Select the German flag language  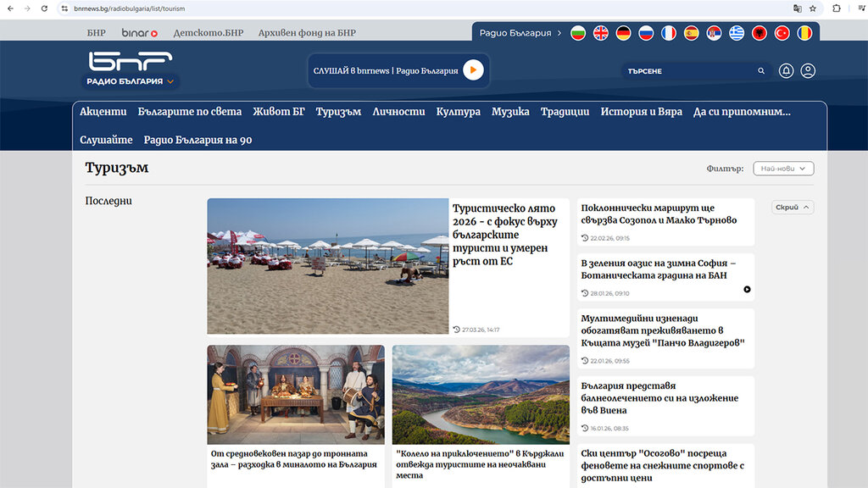click(624, 33)
